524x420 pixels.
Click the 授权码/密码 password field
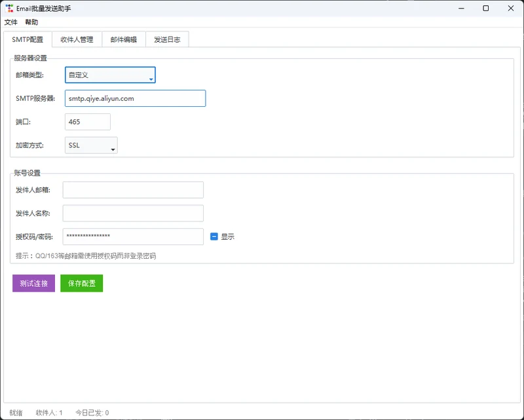click(133, 237)
